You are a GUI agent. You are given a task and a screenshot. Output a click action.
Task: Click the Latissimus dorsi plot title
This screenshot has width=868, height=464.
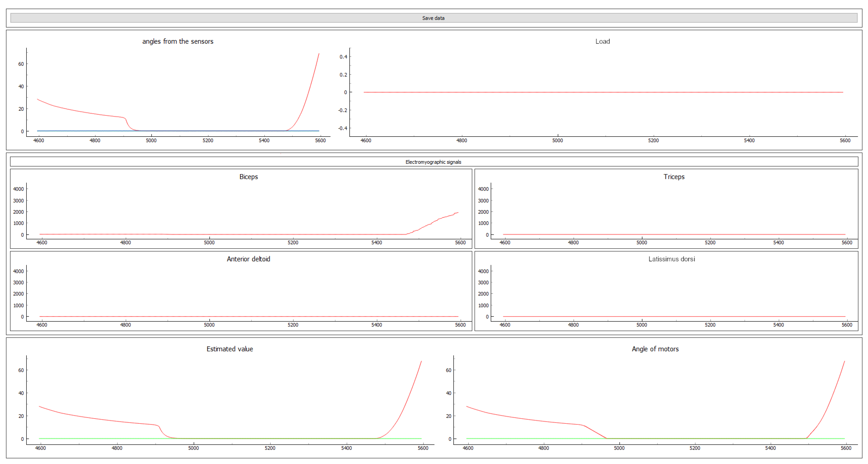(x=672, y=259)
